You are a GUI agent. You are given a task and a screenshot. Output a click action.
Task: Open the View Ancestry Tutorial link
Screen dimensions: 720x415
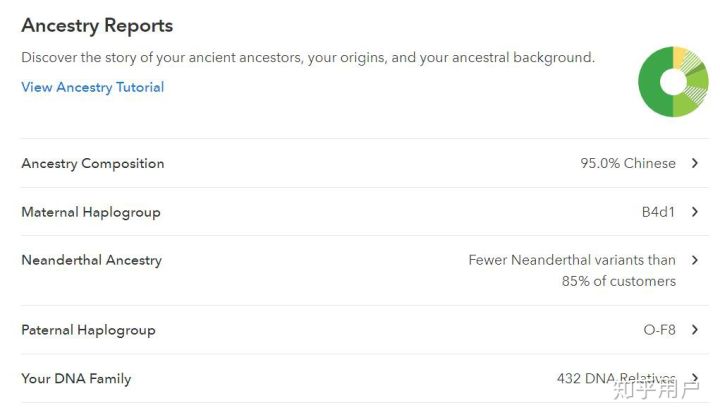point(92,87)
